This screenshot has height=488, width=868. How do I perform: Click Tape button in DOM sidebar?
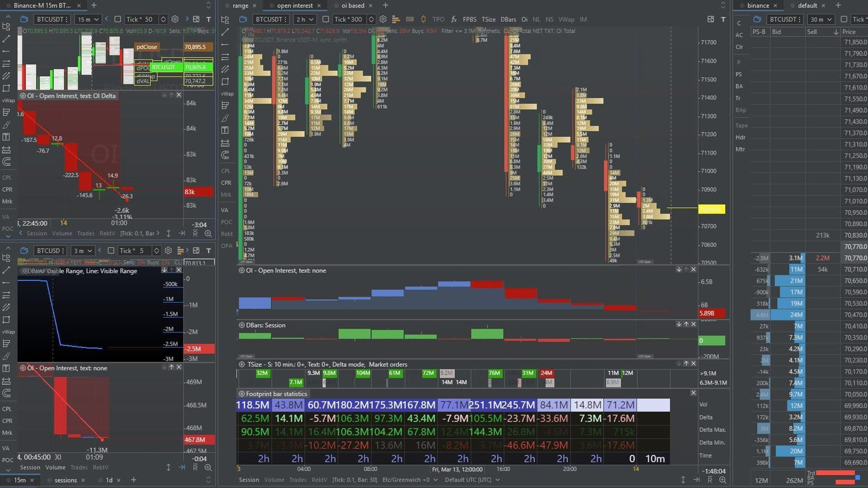(x=741, y=125)
